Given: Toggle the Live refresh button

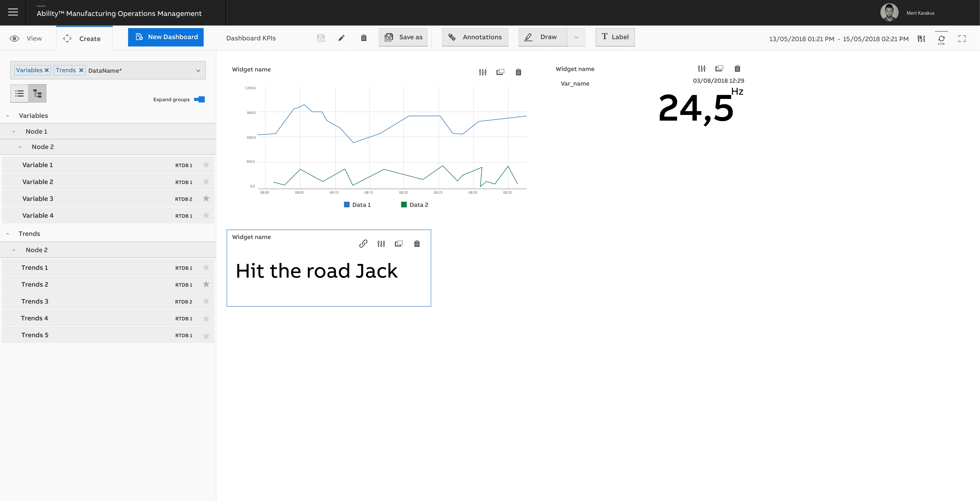Looking at the screenshot, I should pyautogui.click(x=941, y=39).
